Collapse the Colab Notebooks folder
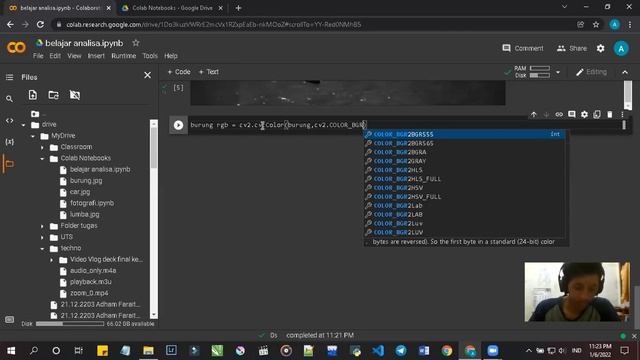The width and height of the screenshot is (640, 360). click(42, 158)
